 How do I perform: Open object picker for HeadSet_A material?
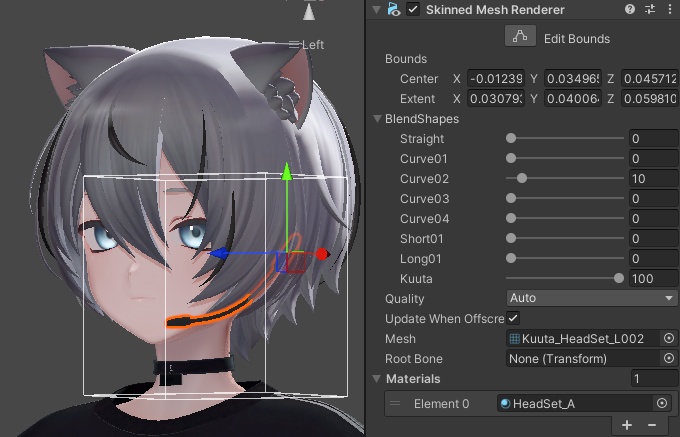click(x=662, y=403)
